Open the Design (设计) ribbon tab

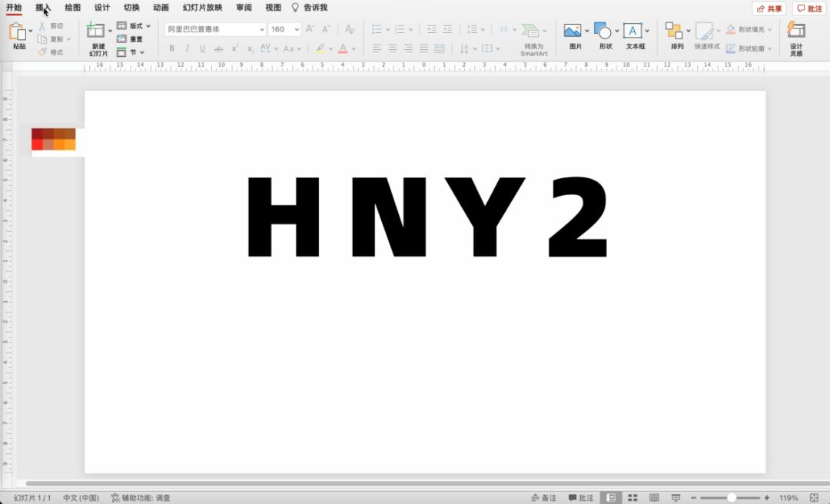click(102, 8)
